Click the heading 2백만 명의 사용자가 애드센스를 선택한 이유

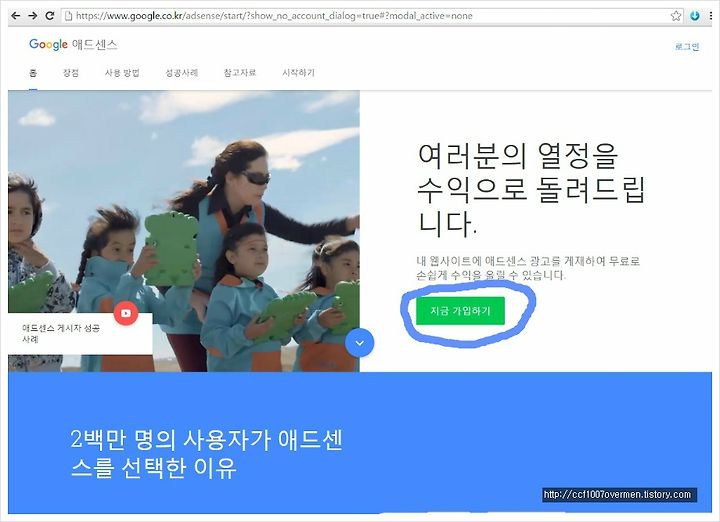(207, 454)
